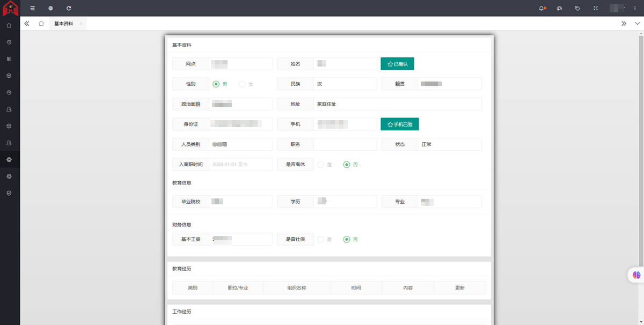The image size is (644, 325).
Task: Select the 女 gender radio button
Action: tap(242, 84)
